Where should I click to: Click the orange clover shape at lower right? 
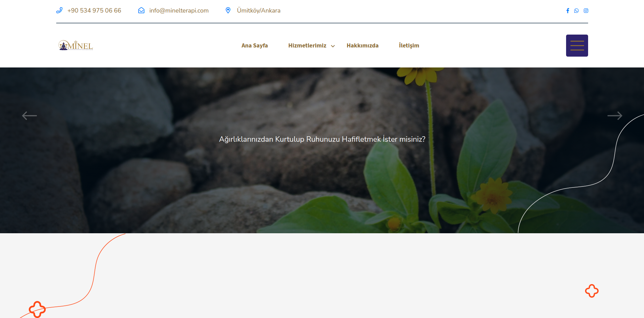(592, 291)
